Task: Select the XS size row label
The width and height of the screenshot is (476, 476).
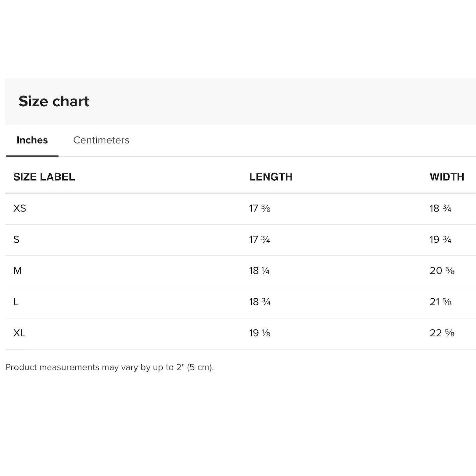Action: [x=20, y=209]
